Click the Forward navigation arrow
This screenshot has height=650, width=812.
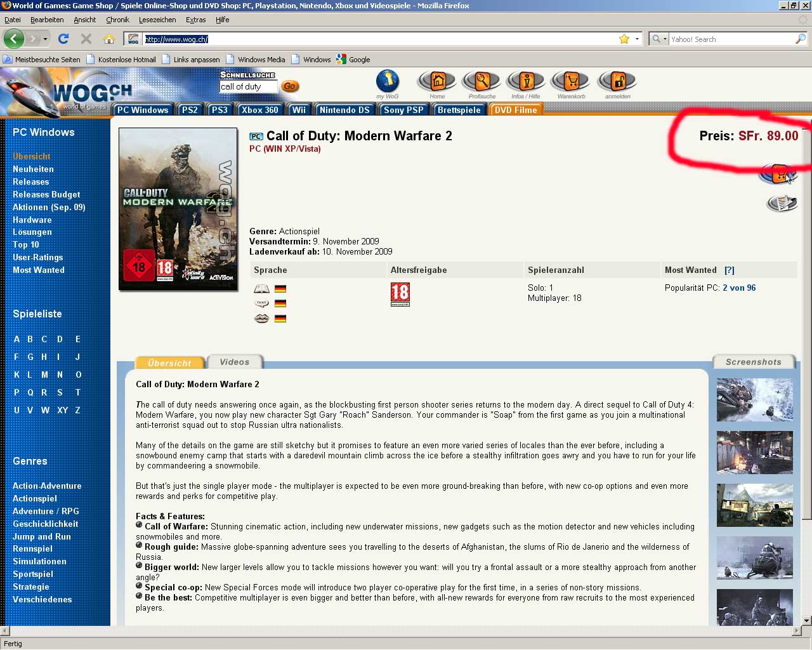(32, 39)
